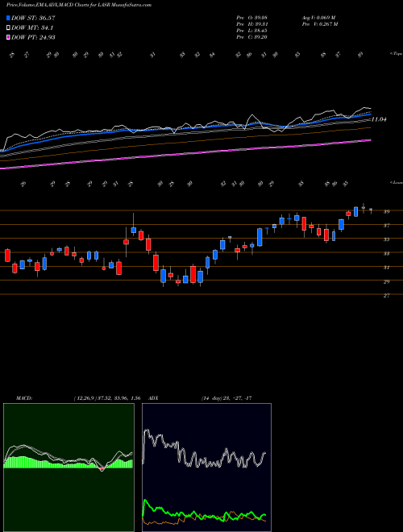The width and height of the screenshot is (403, 532).
Task: Click the white DOW MT legend swatch
Action: coord(8,28)
